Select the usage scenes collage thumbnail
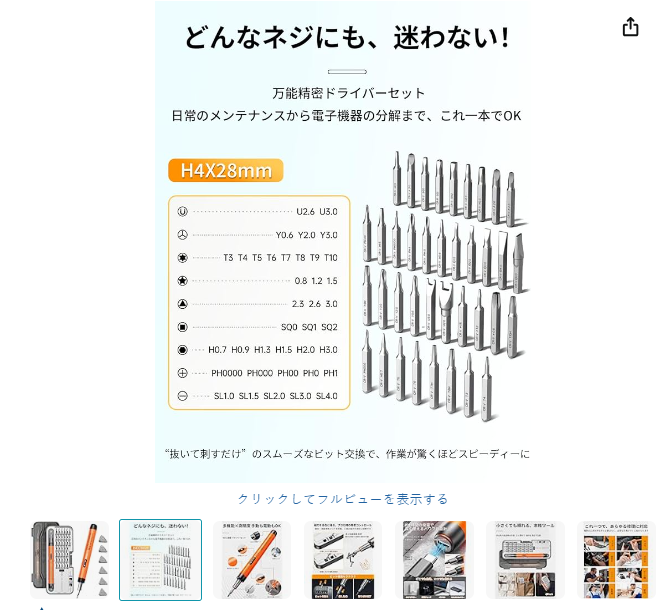 (x=616, y=560)
